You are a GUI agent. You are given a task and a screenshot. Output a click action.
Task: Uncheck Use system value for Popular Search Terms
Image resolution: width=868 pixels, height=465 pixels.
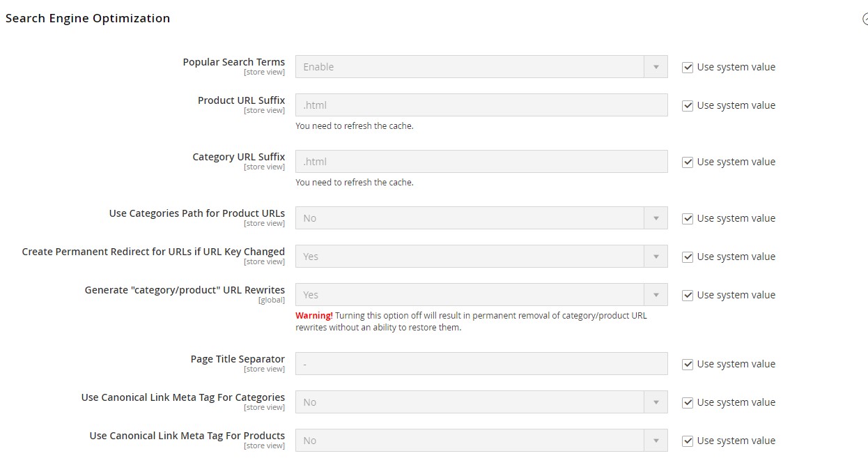[688, 67]
